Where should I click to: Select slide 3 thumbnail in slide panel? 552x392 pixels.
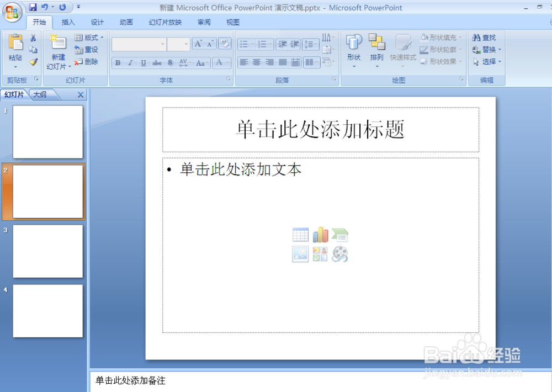coord(47,251)
